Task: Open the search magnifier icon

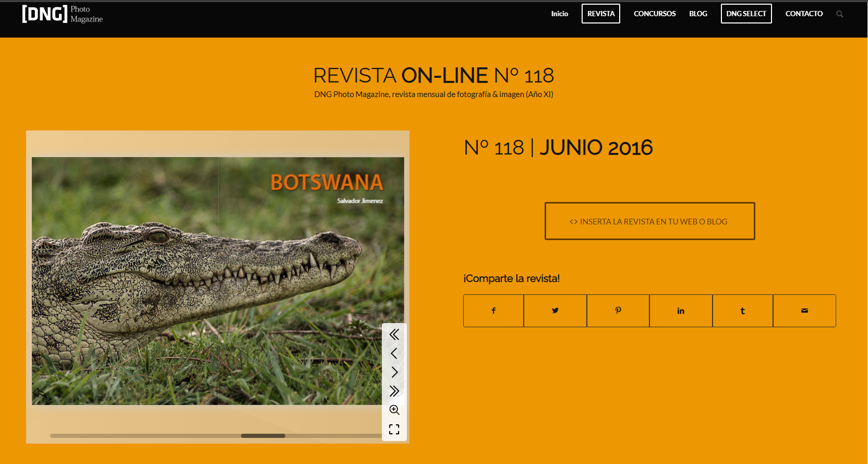Action: pyautogui.click(x=839, y=14)
